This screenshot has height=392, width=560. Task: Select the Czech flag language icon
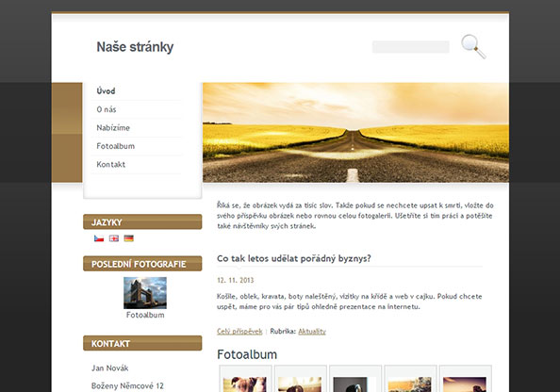pos(99,238)
